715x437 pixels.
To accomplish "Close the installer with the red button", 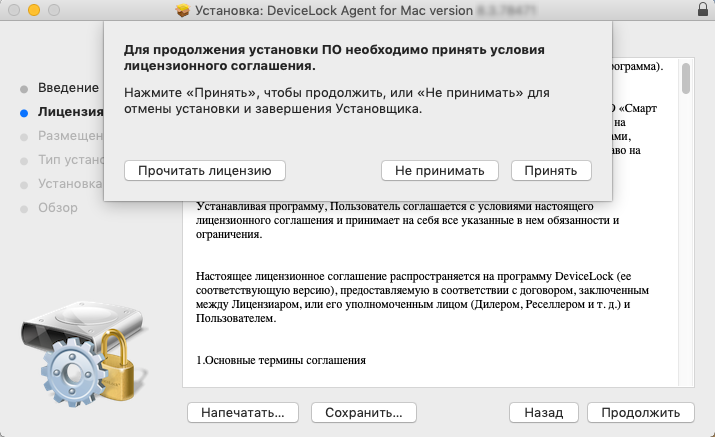I will (13, 10).
